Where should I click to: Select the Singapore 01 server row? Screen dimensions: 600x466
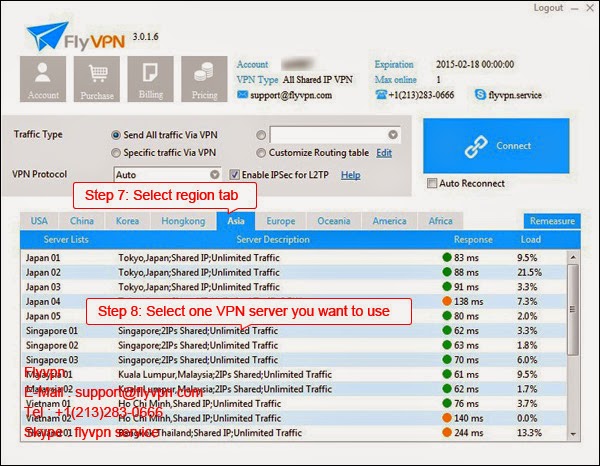coord(294,330)
